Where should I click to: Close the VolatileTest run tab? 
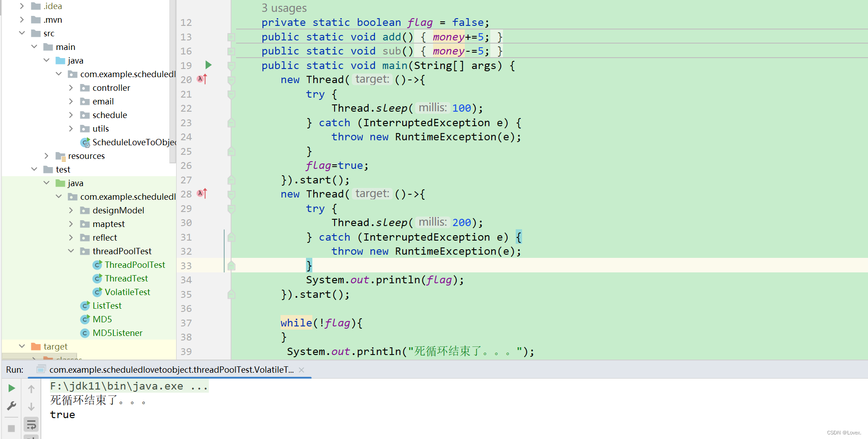(301, 370)
